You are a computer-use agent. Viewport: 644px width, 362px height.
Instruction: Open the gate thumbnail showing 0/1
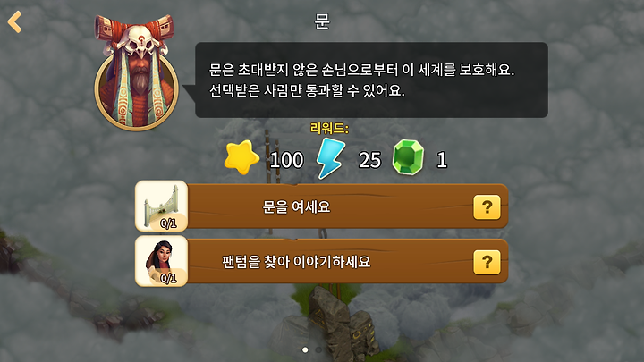pos(161,206)
